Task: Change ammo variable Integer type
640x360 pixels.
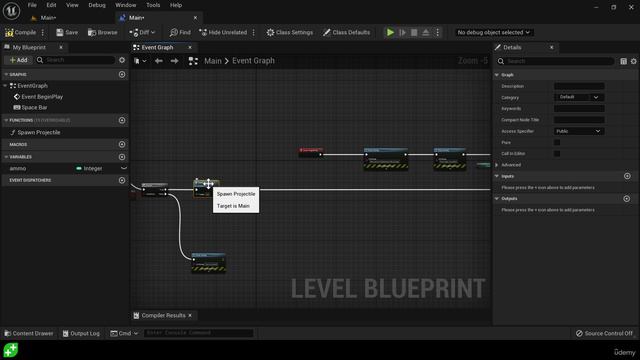Action: click(89, 168)
